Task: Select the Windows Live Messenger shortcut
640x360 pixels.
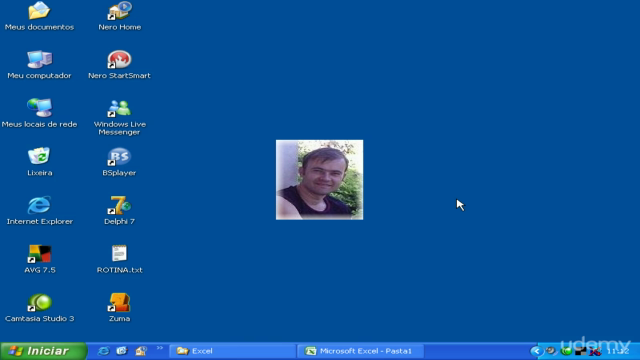Action: pyautogui.click(x=119, y=108)
